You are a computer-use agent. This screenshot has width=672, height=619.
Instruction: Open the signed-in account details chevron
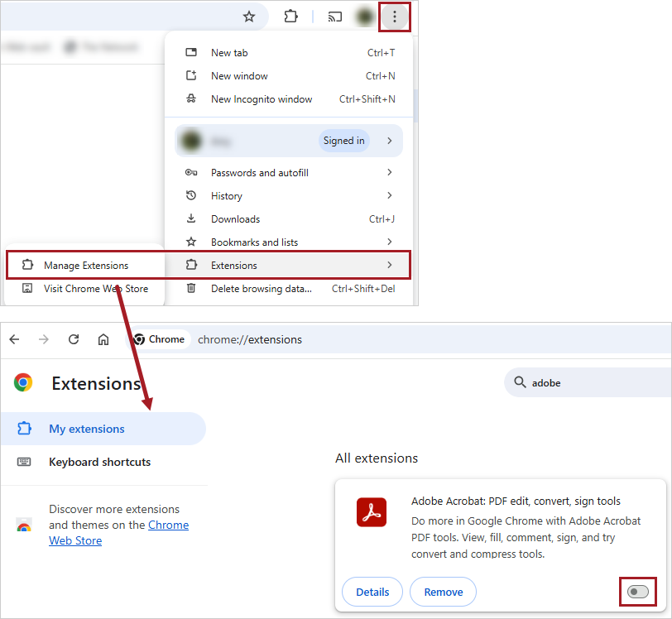[389, 141]
